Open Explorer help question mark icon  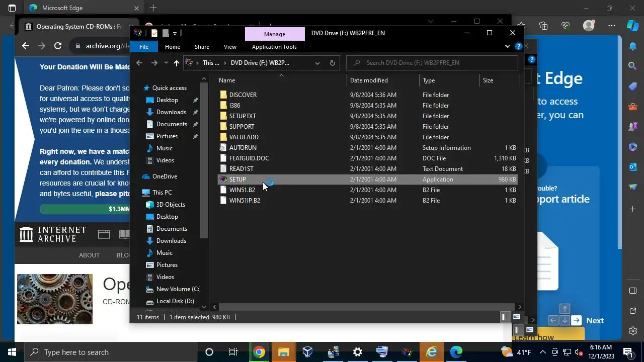click(x=518, y=47)
